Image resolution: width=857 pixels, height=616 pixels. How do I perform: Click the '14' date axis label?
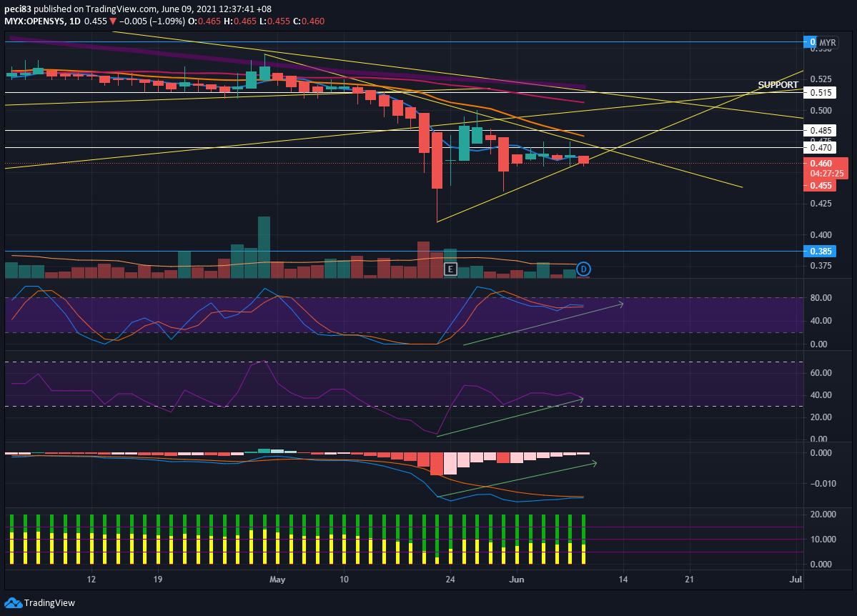click(x=623, y=580)
